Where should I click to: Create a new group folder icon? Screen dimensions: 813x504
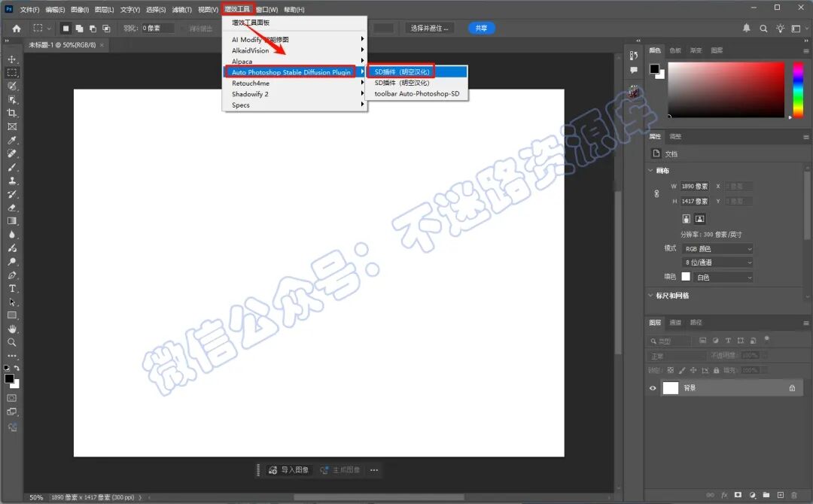click(766, 495)
